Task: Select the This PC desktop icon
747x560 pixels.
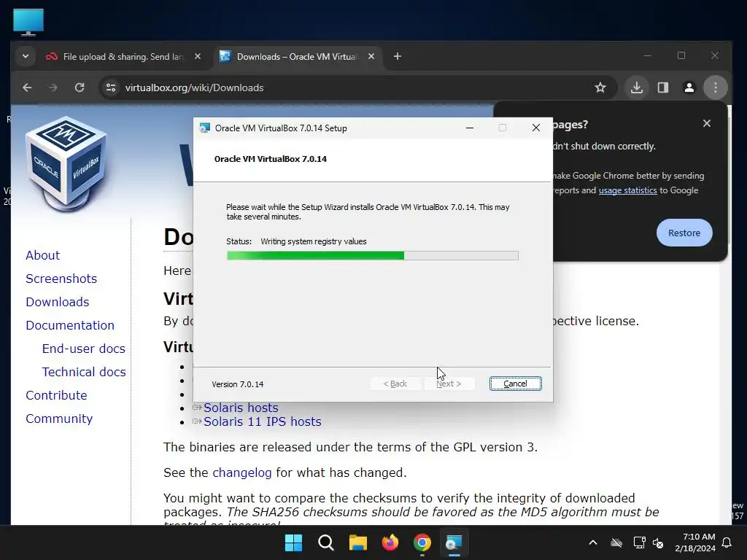Action: (x=28, y=23)
